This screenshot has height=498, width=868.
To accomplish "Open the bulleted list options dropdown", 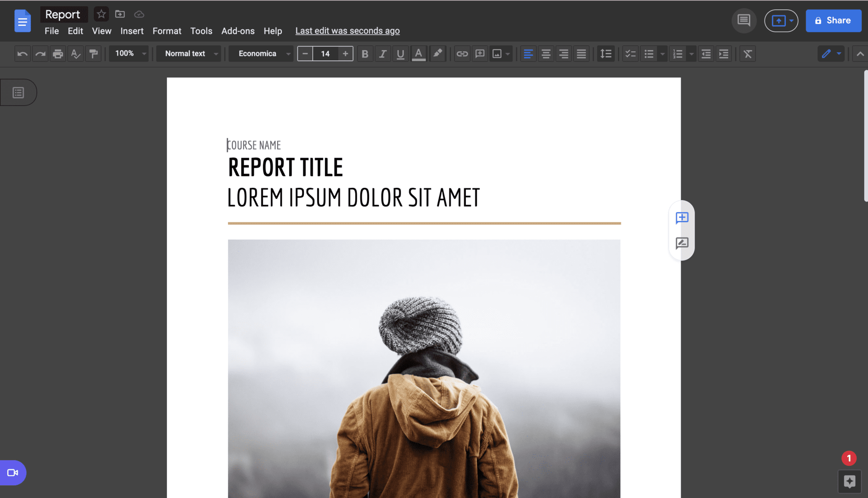I will point(662,53).
